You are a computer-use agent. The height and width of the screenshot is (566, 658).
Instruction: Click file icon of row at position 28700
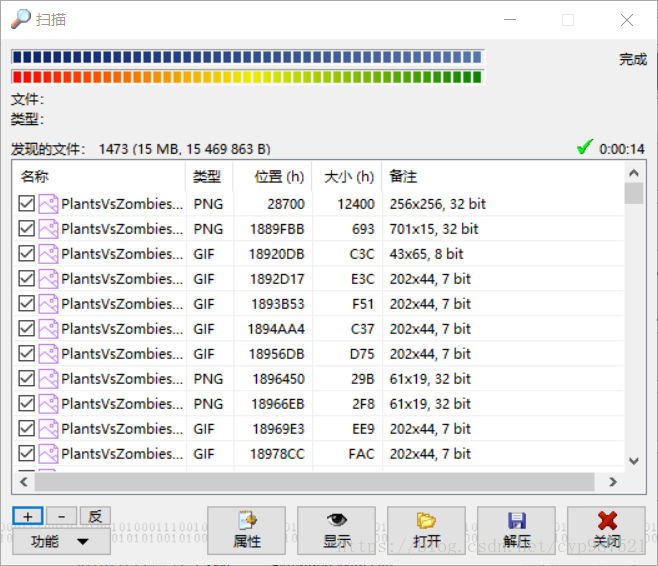(48, 204)
